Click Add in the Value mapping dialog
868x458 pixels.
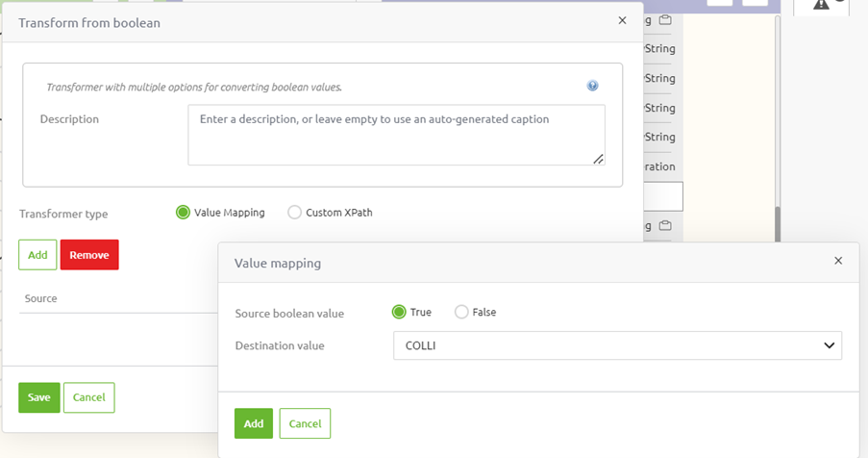coord(254,423)
